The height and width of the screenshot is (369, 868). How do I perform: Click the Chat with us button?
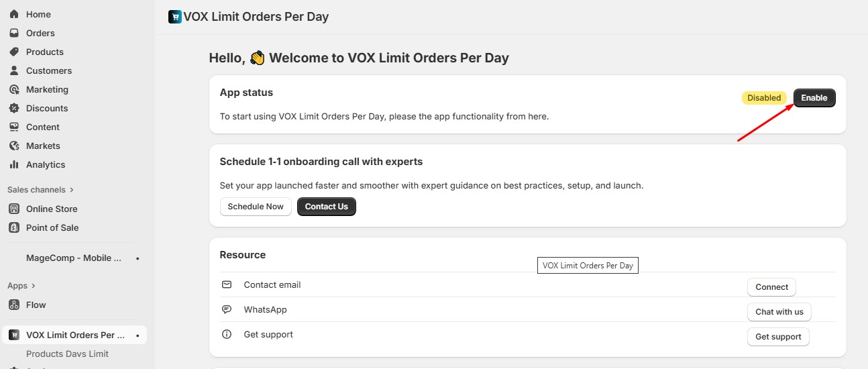click(x=779, y=312)
